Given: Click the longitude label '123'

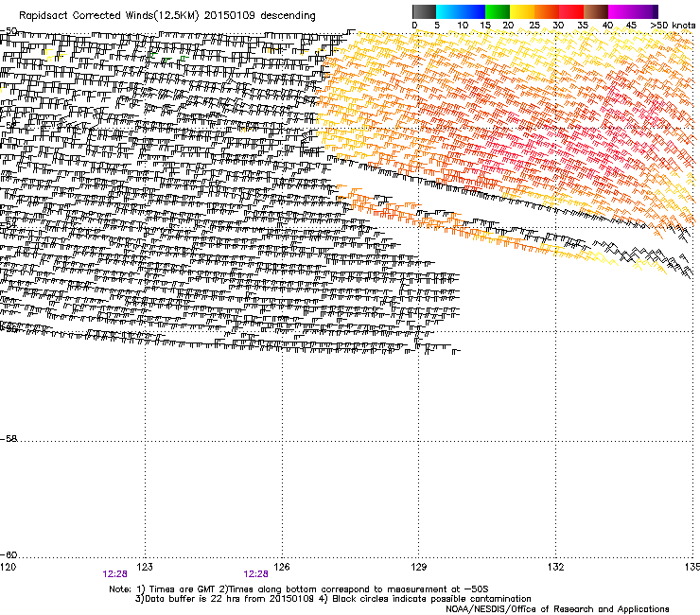Looking at the screenshot, I should (x=144, y=567).
